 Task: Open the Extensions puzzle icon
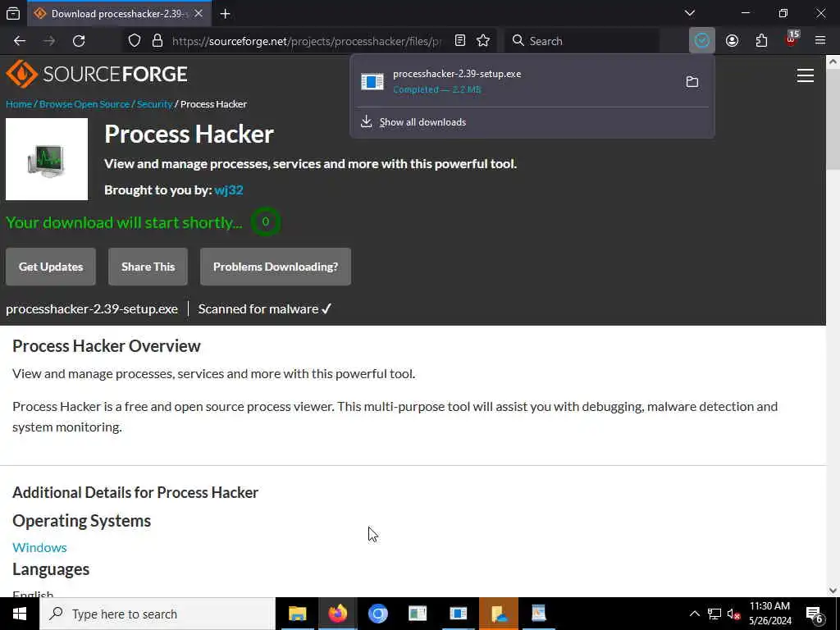[x=761, y=41]
